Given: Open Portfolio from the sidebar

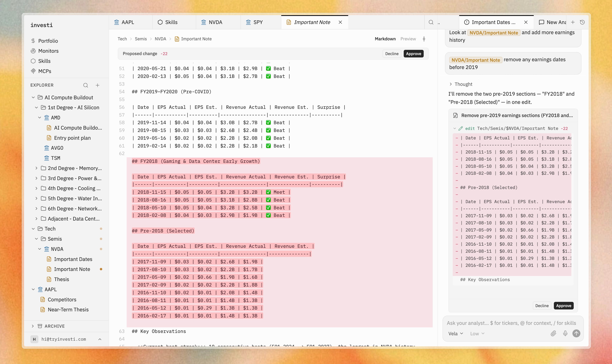Looking at the screenshot, I should 48,41.
